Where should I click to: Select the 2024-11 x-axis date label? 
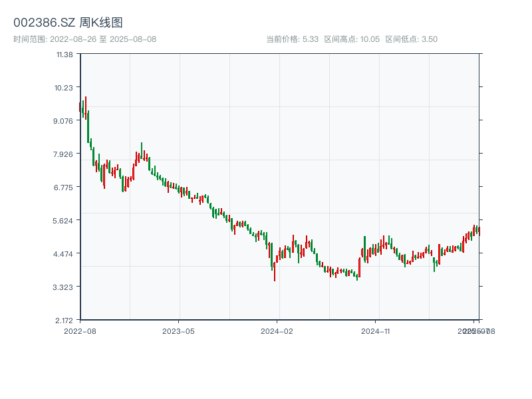pos(376,331)
